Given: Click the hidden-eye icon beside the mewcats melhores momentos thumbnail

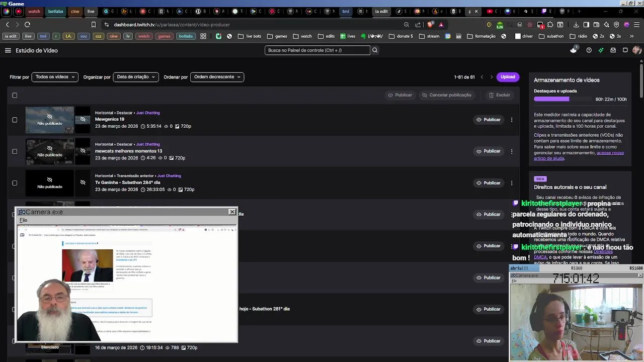Looking at the screenshot, I should tap(83, 151).
